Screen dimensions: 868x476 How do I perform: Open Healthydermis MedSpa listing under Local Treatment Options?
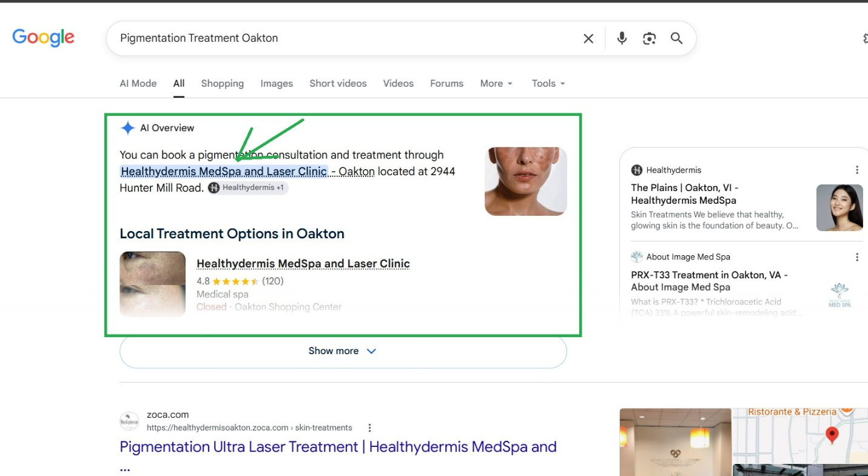click(303, 264)
